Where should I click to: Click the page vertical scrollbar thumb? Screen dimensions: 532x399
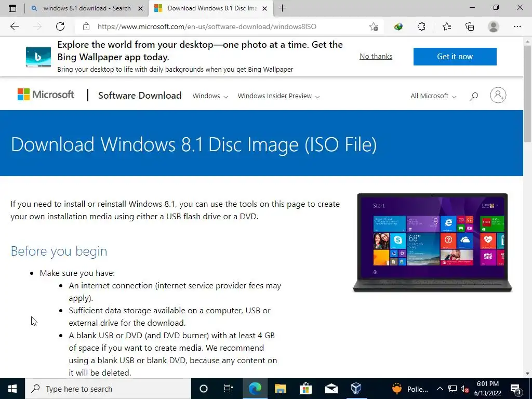tap(527, 94)
